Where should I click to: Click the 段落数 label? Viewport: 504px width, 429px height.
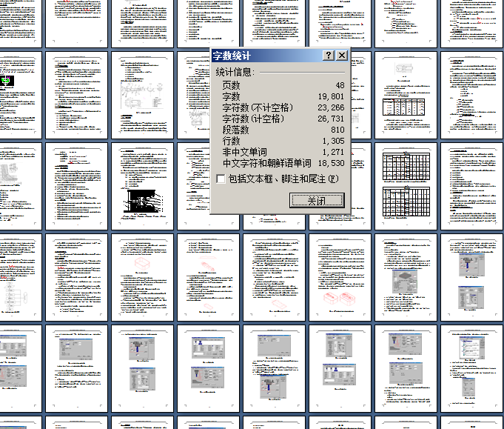click(x=235, y=130)
